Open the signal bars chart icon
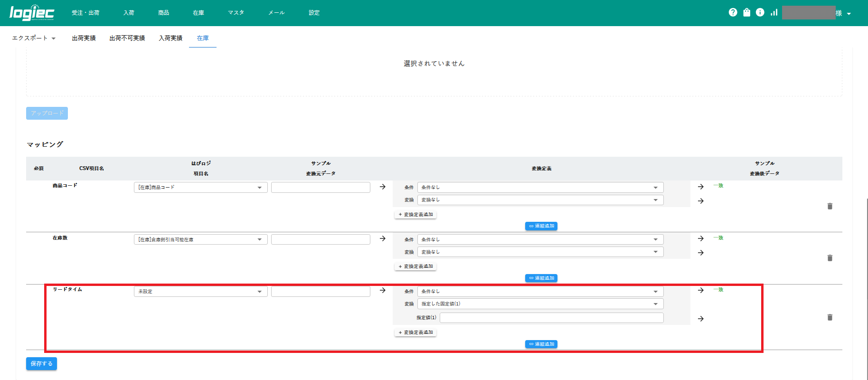Screen dimensions: 868x380 coord(774,12)
